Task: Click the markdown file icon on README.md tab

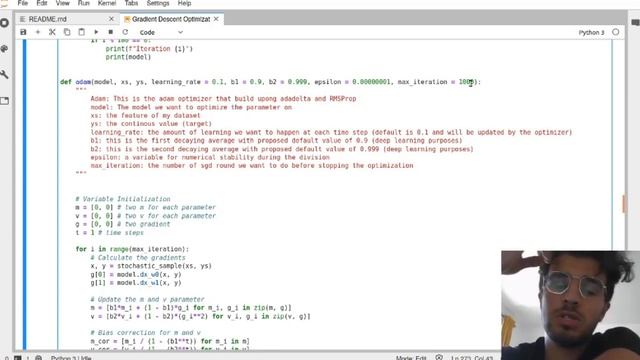Action: 22,19
